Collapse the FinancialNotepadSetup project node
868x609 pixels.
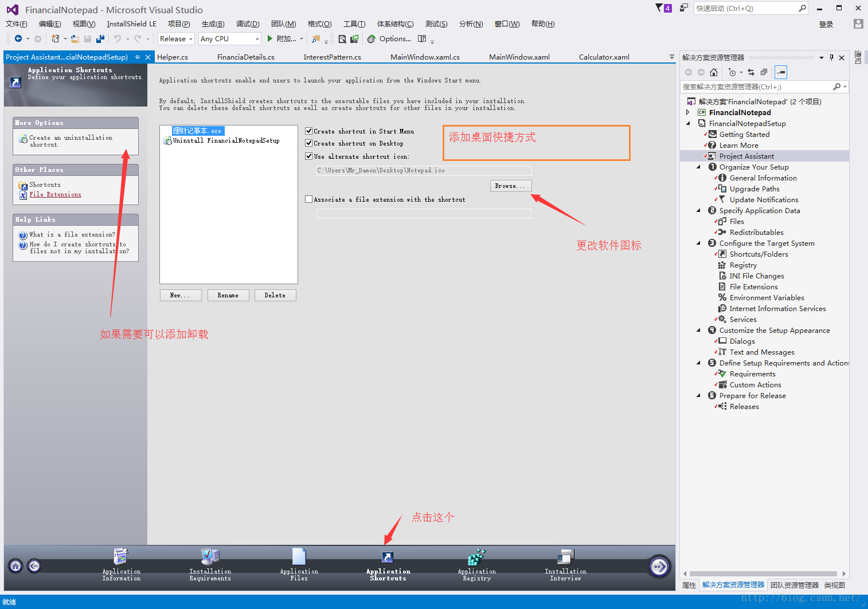pos(688,123)
